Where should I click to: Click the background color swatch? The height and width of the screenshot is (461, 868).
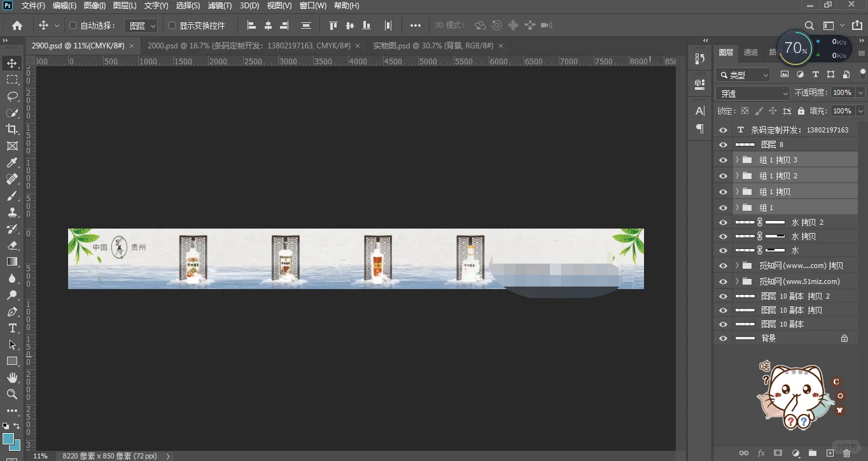(15, 446)
